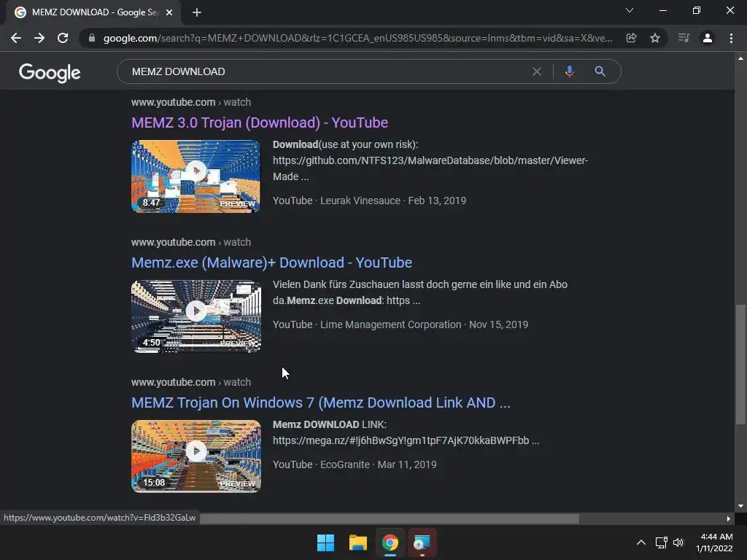Click the scroll up arrow
The image size is (747, 560).
(x=740, y=58)
